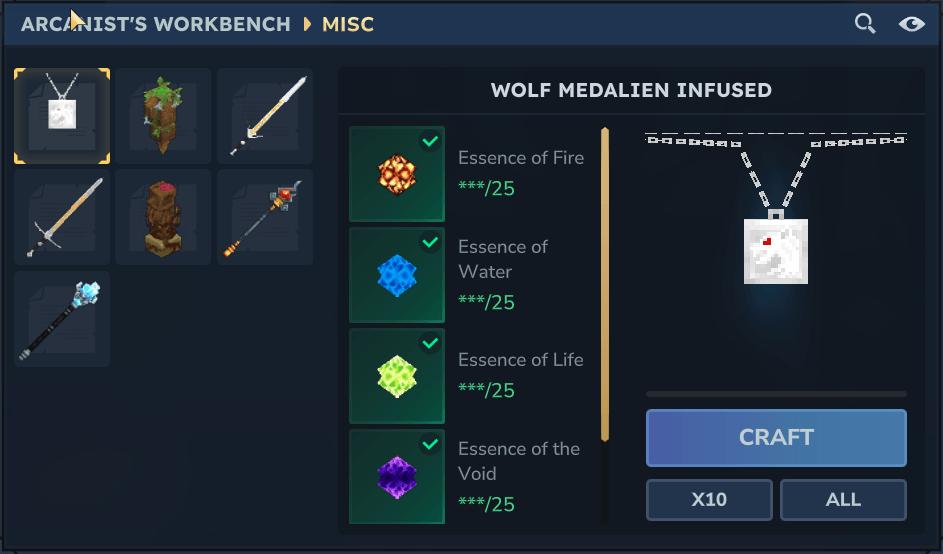Craft all with the ALL button
This screenshot has height=554, width=943.
click(843, 500)
